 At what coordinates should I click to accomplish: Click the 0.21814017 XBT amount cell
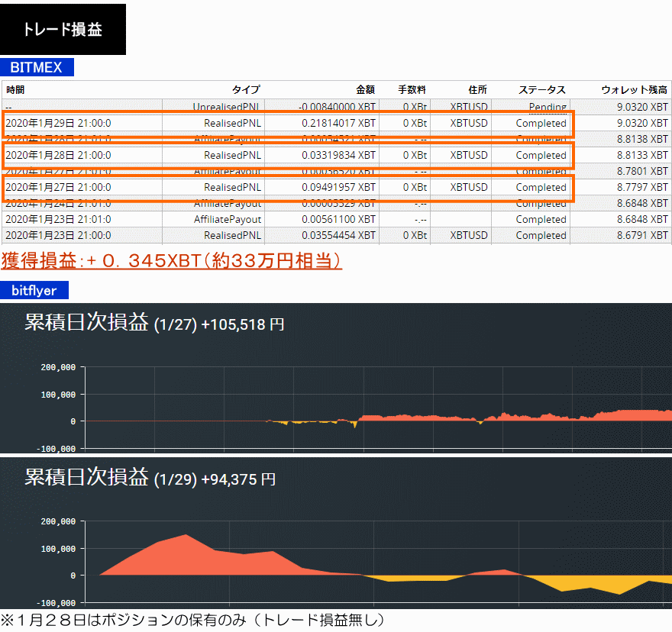339,123
